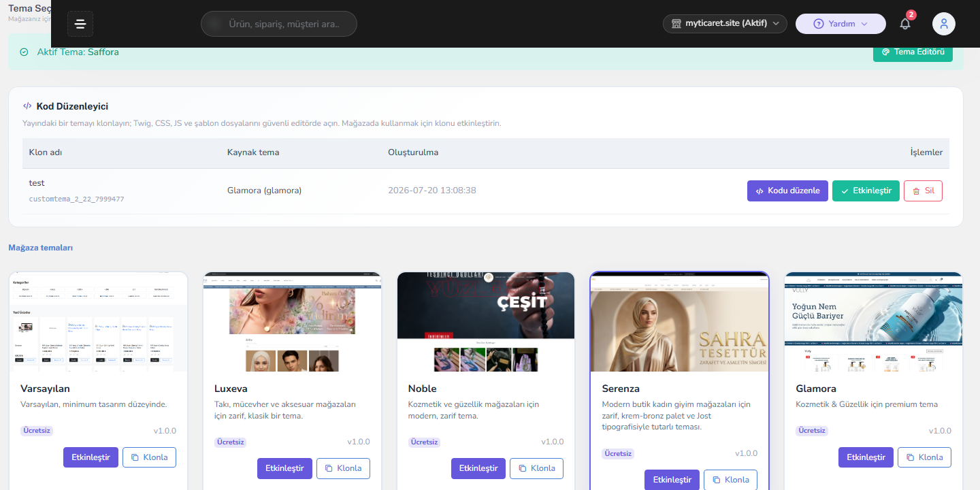980x490 pixels.
Task: Open the Serenza theme preview thumbnail
Action: [x=679, y=322]
